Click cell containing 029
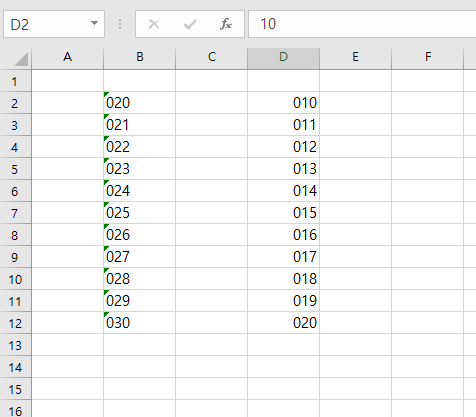Image resolution: width=476 pixels, height=417 pixels. coord(140,301)
